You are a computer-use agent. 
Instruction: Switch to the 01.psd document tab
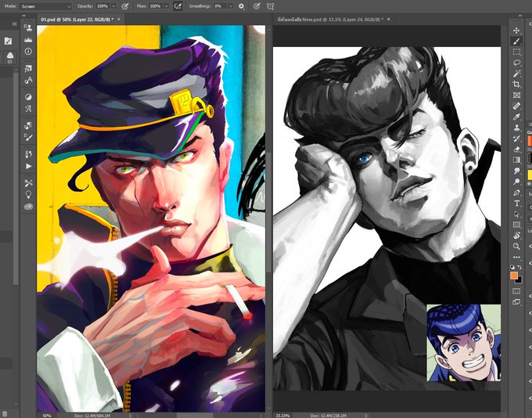point(77,20)
